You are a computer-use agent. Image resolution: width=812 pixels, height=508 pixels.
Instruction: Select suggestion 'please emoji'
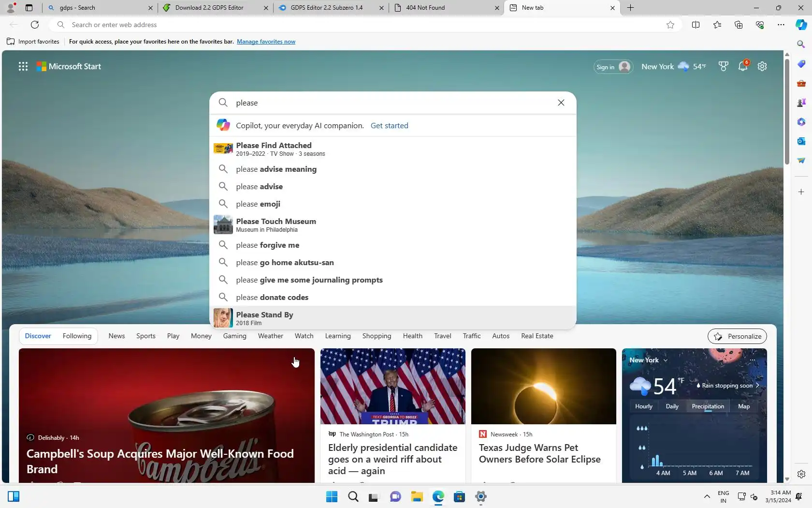tap(392, 204)
